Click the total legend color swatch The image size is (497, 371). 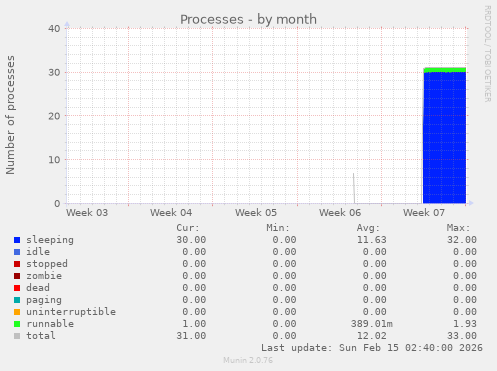point(17,336)
